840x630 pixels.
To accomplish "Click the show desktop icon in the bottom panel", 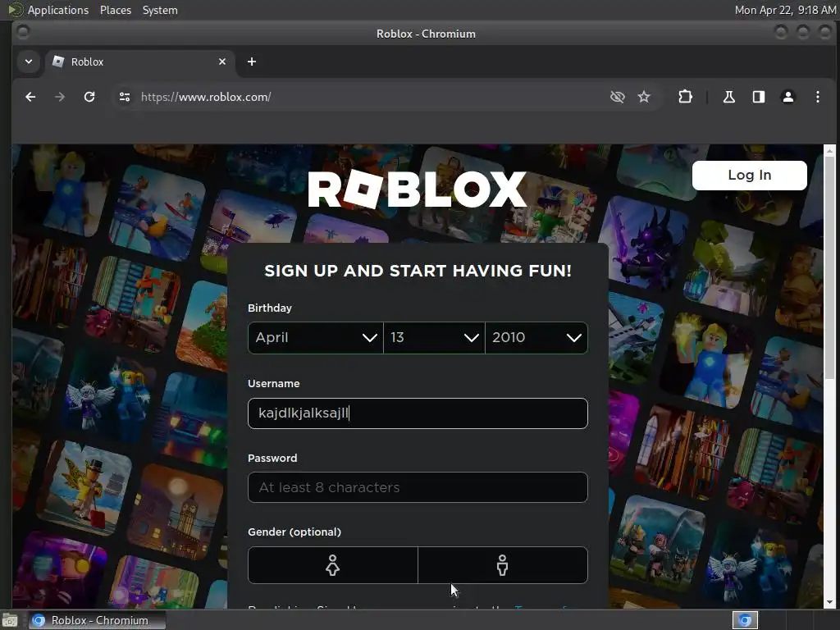I will click(10, 621).
